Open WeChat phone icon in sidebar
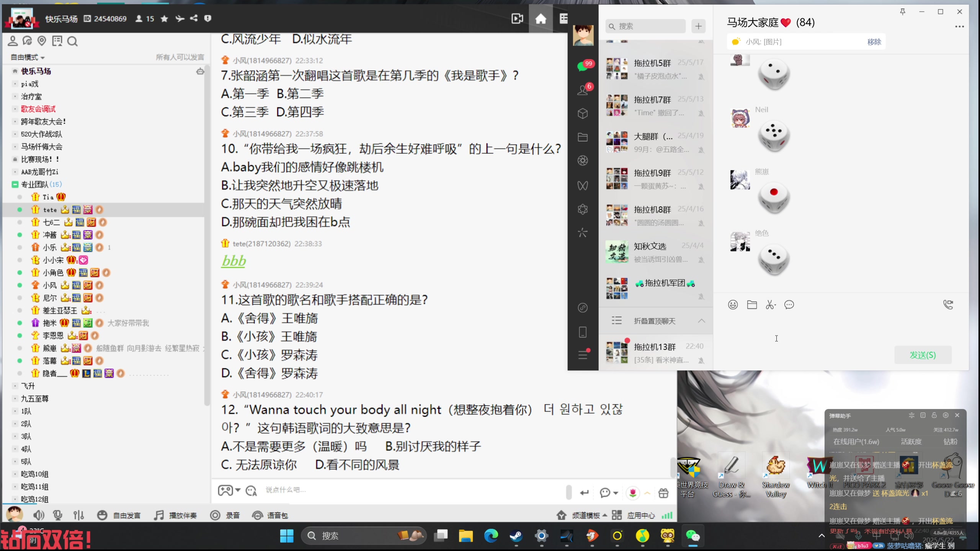Image resolution: width=980 pixels, height=551 pixels. click(583, 332)
